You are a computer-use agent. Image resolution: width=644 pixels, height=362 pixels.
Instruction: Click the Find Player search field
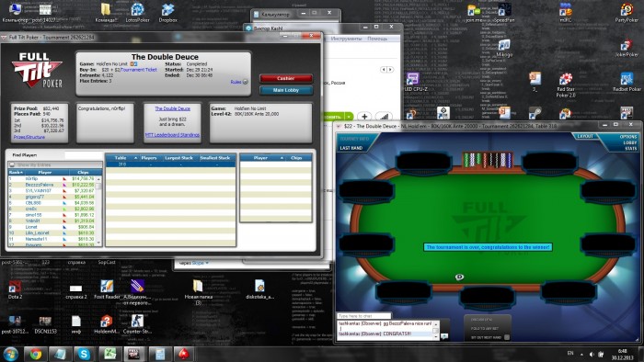84,155
